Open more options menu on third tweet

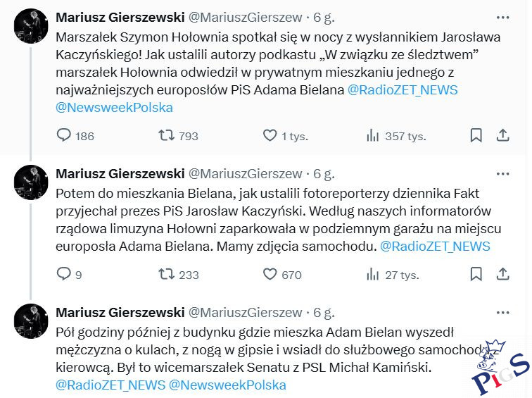pos(502,311)
